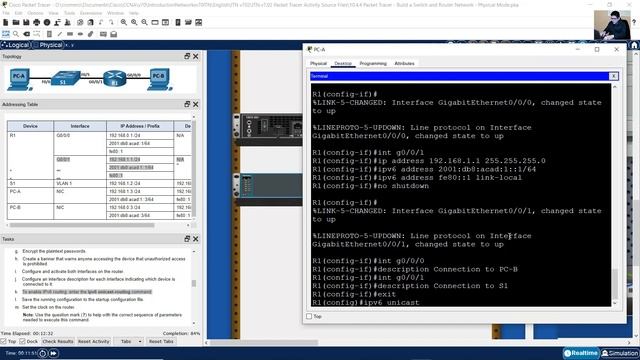The image size is (640, 360).
Task: Click the undo arrow in the toolbar
Action: point(100,22)
